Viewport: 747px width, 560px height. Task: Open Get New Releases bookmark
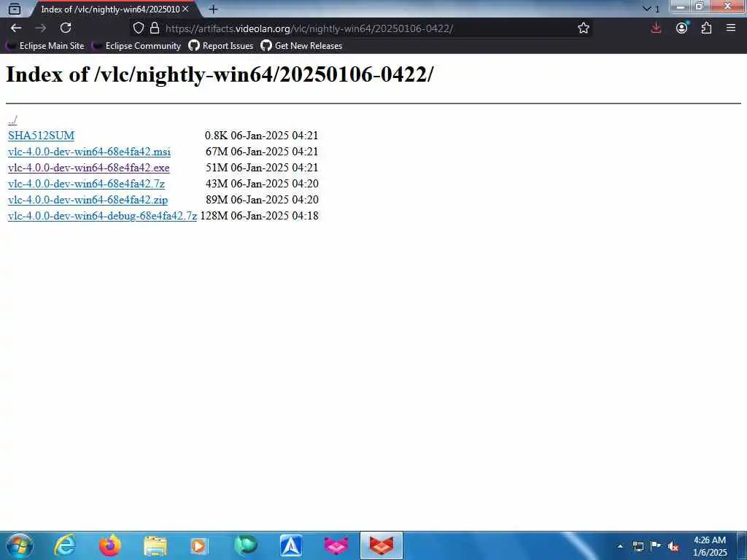[301, 46]
